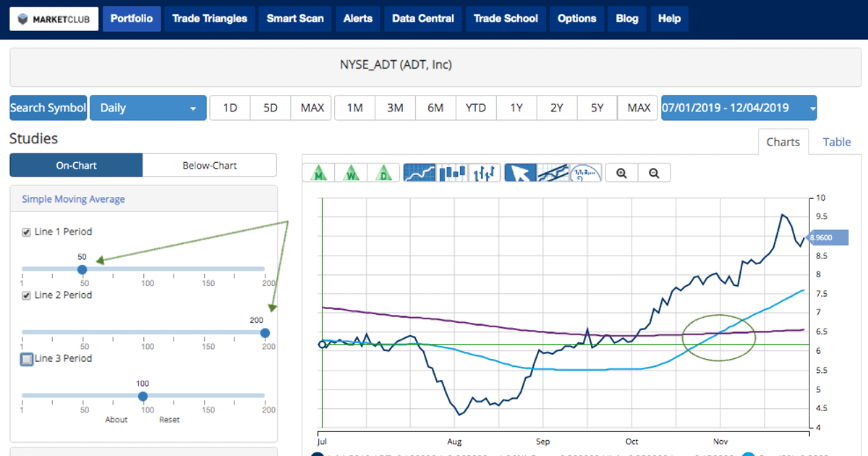Viewport: 868px width, 456px height.
Task: Toggle Line 2 Period checkbox
Action: point(27,295)
